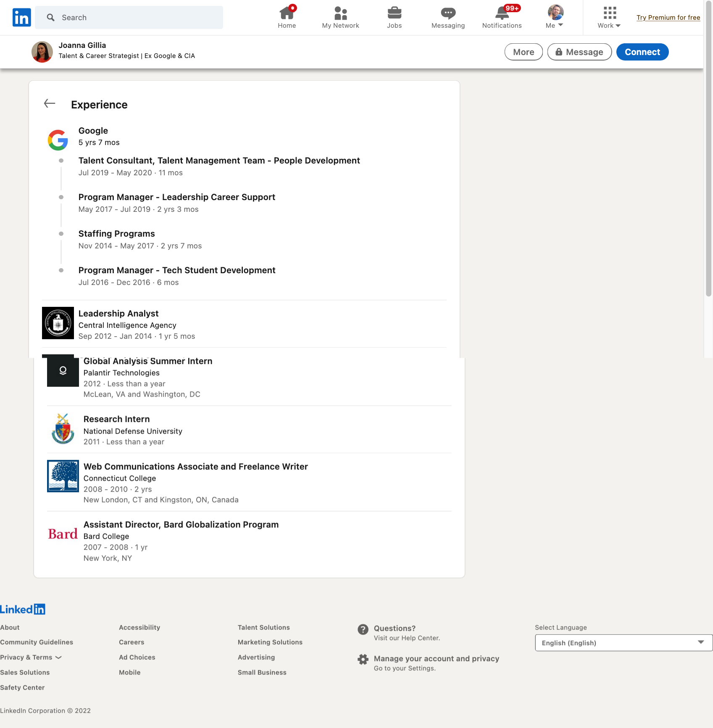
Task: Open the About footer link
Action: [10, 628]
